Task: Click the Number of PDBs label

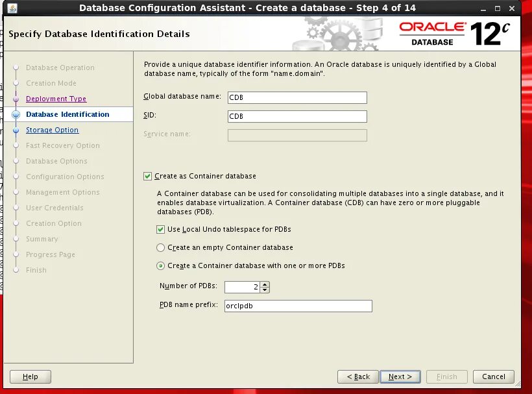Action: (188, 286)
